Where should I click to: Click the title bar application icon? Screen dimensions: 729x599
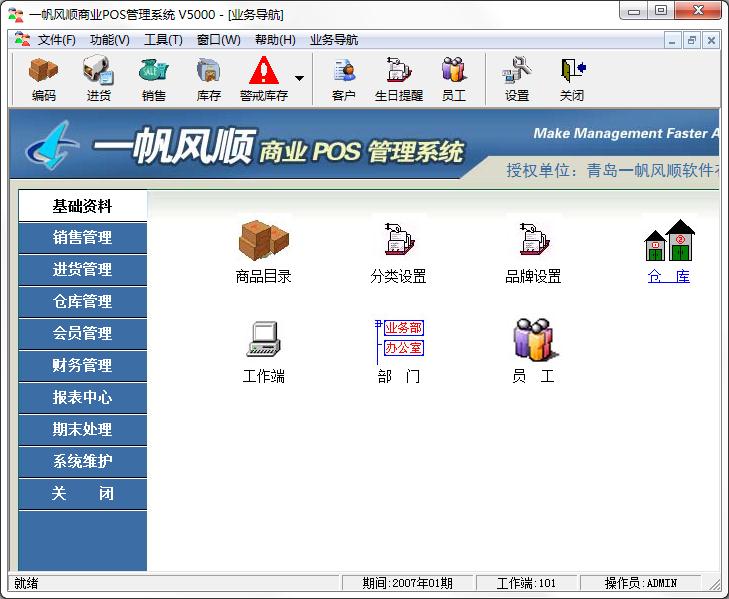[x=16, y=14]
